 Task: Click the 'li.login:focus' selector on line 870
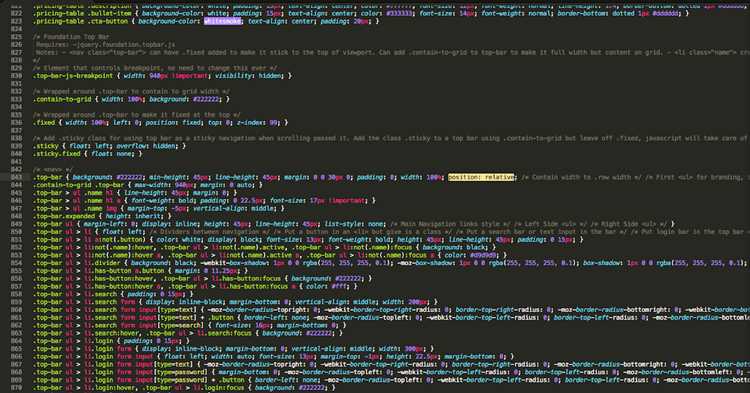click(x=220, y=388)
